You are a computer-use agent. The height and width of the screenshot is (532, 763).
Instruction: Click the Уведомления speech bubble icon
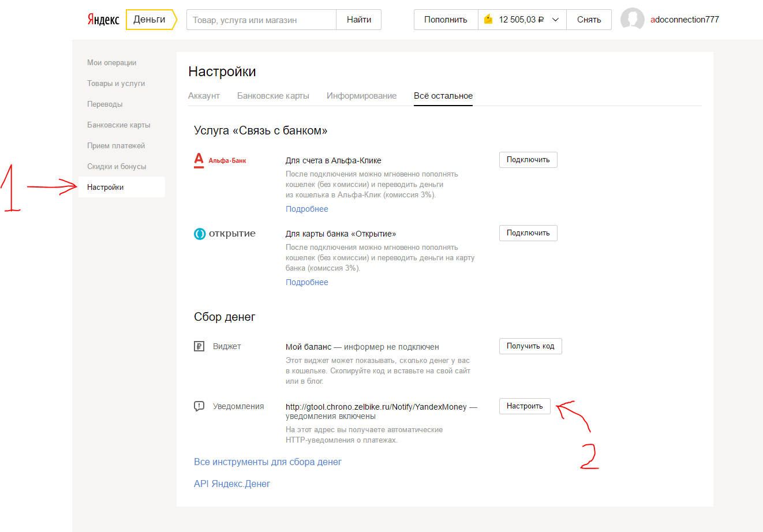coord(199,406)
